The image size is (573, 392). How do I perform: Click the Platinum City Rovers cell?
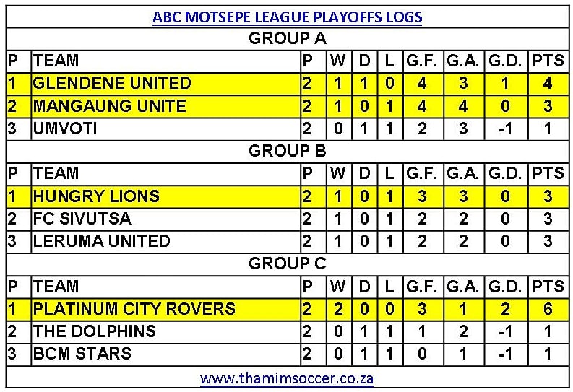coord(134,309)
